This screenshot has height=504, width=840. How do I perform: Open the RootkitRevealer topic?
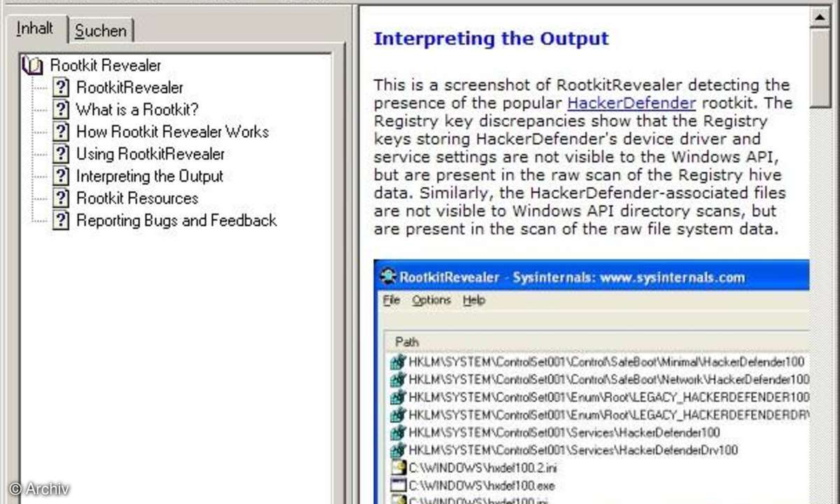coord(129,87)
